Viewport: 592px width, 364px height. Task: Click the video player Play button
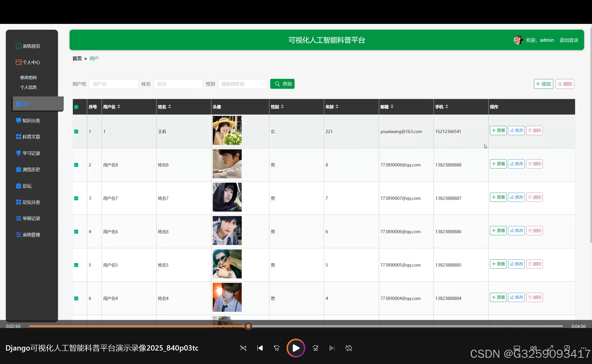(x=296, y=348)
